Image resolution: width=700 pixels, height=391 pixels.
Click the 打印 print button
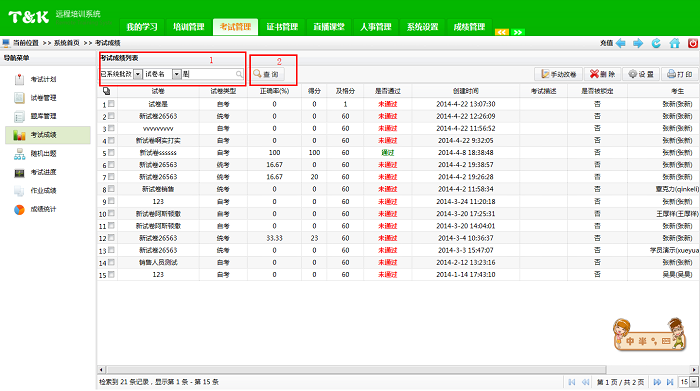tap(679, 74)
